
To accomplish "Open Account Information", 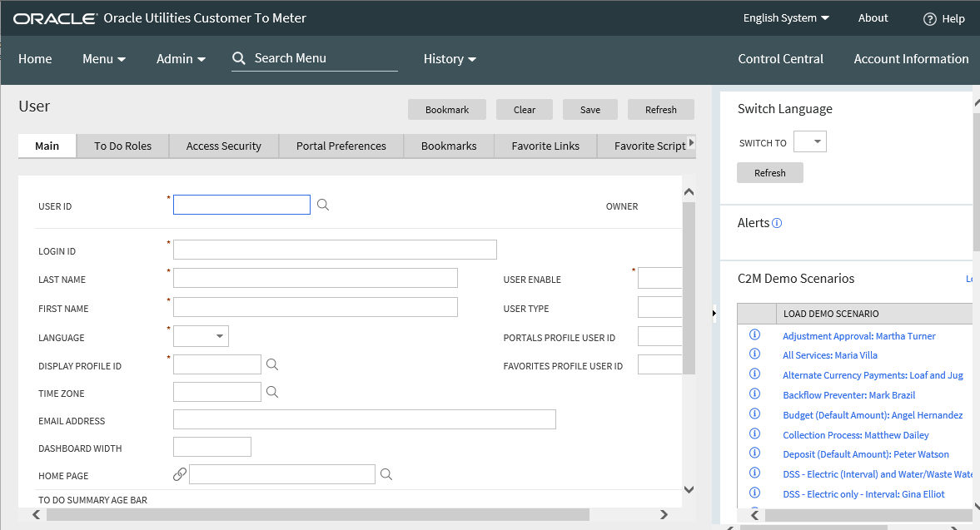I will [x=911, y=59].
